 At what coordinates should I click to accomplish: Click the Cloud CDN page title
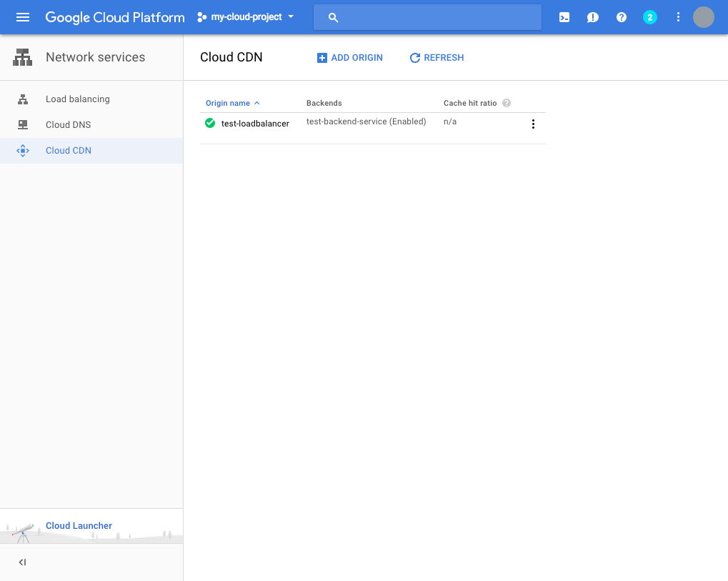tap(231, 57)
